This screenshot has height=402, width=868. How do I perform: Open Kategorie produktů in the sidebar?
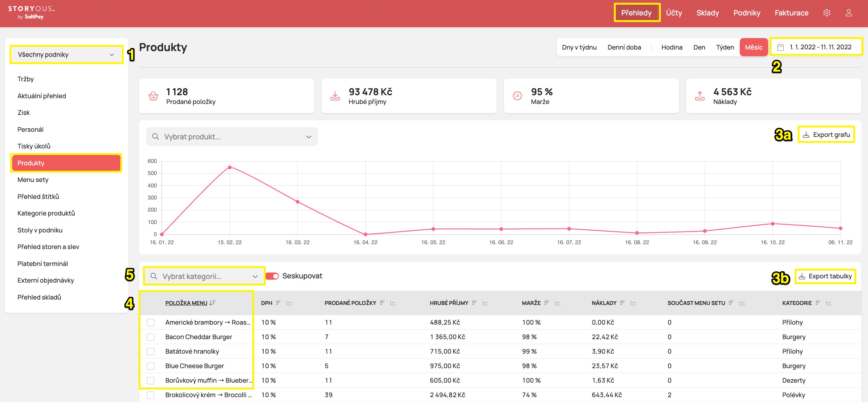[x=46, y=213]
